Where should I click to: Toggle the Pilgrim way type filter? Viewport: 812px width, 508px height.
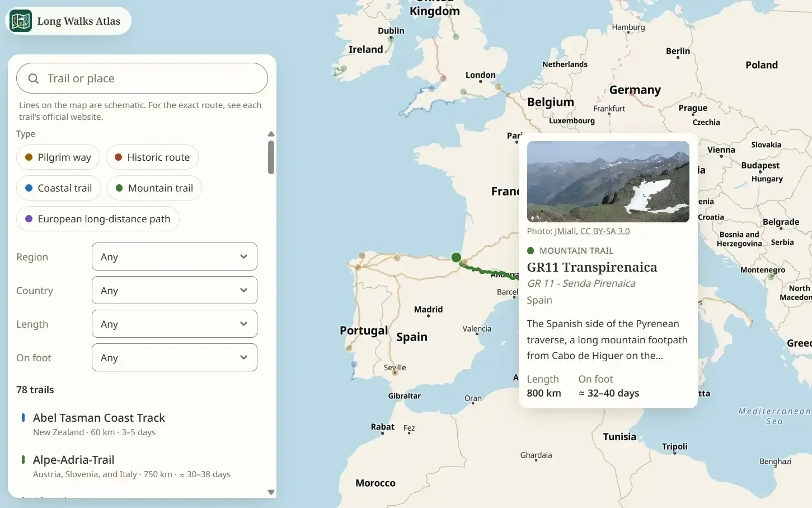pos(58,157)
